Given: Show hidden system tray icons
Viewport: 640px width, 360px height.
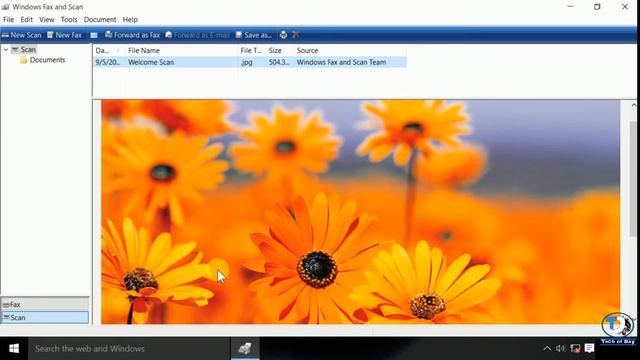Looking at the screenshot, I should pos(547,348).
